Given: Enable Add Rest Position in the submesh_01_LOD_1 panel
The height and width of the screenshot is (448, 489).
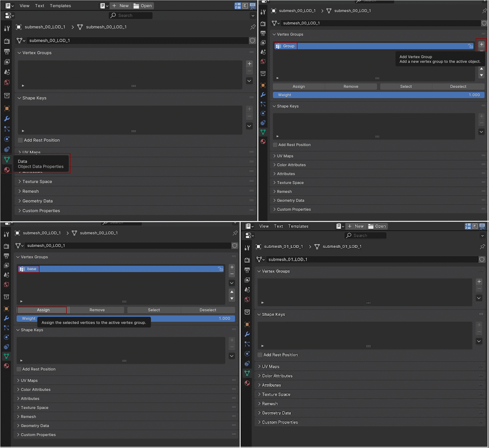Looking at the screenshot, I should [260, 355].
